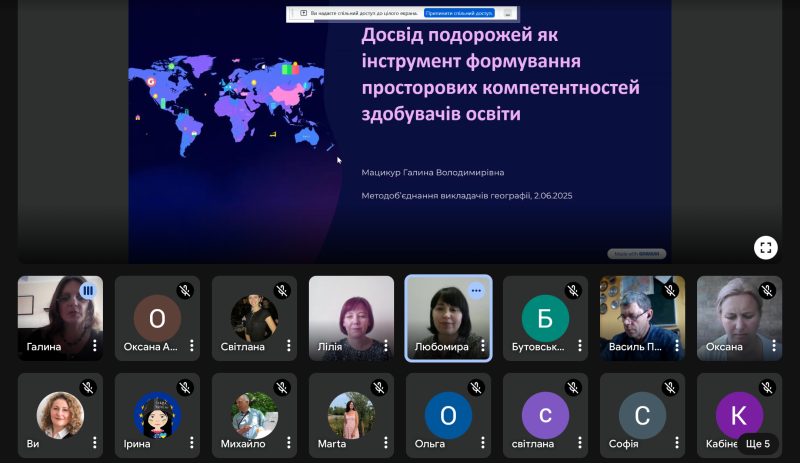Toggle the muted mic on the Ви tile
800x463 pixels.
(88, 387)
